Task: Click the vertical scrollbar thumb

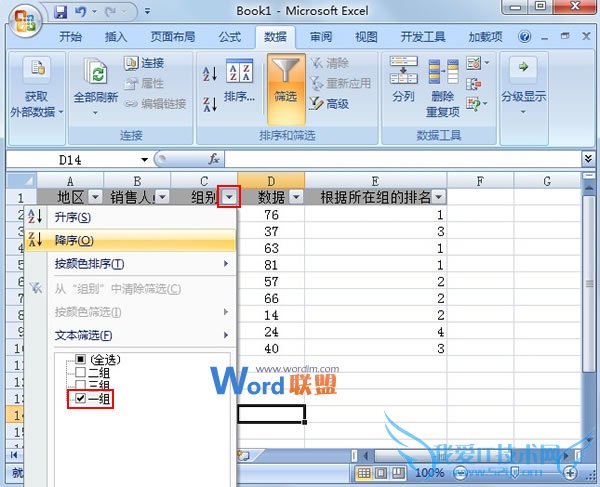Action: (x=589, y=283)
